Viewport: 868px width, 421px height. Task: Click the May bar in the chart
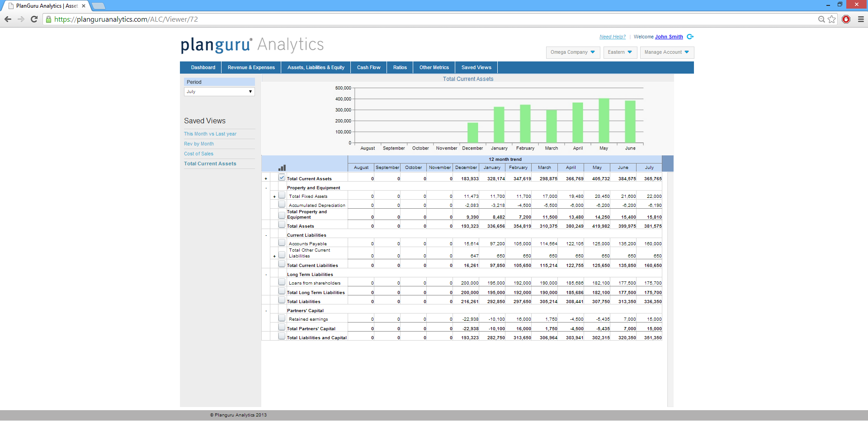604,121
